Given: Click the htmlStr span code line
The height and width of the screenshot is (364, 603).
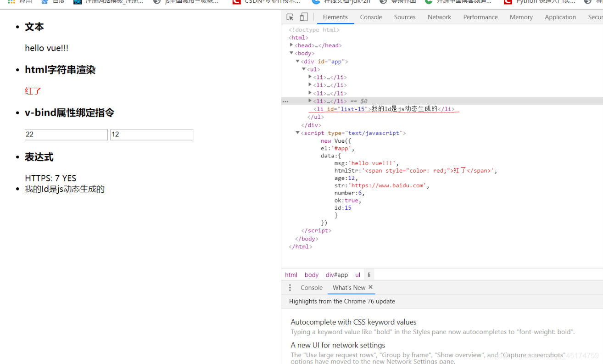Looking at the screenshot, I should point(416,170).
